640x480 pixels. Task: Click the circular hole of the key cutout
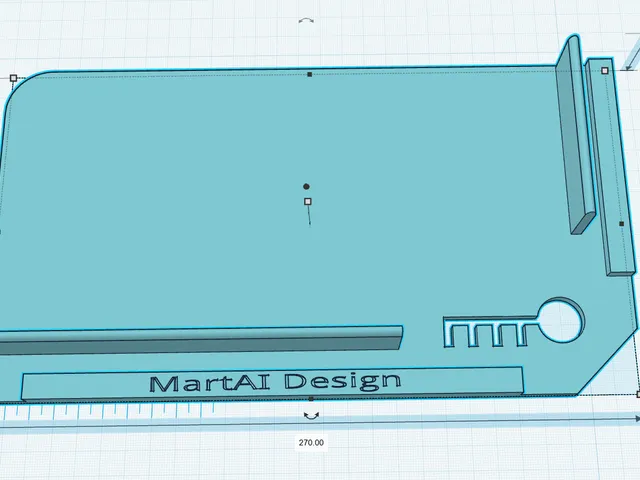click(560, 320)
